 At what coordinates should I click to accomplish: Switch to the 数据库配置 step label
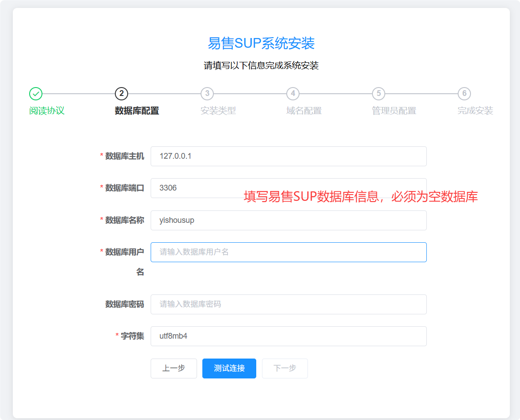[x=136, y=111]
